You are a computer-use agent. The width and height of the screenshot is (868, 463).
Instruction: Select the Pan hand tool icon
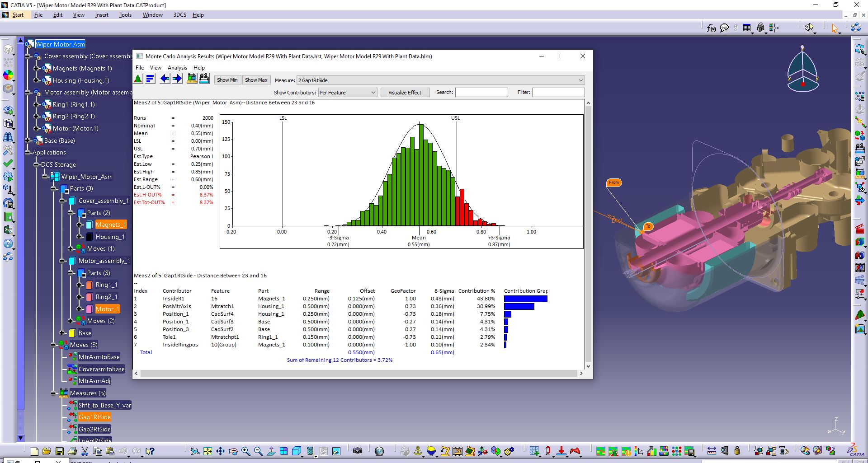[x=220, y=451]
